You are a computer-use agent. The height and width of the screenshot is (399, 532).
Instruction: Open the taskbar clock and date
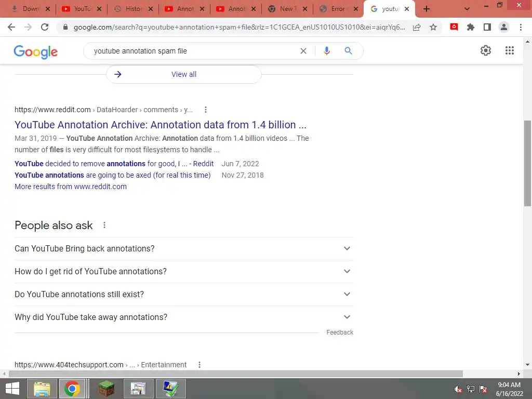509,389
